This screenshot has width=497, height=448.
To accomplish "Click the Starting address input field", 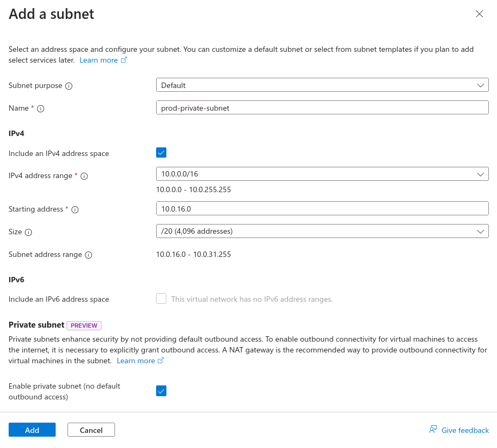I will 322,208.
